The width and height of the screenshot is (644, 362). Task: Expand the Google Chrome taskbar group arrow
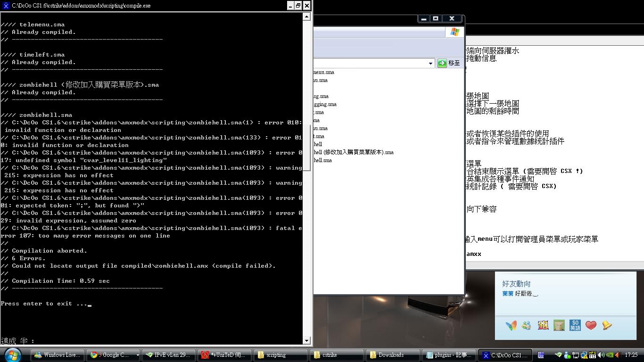[137, 355]
